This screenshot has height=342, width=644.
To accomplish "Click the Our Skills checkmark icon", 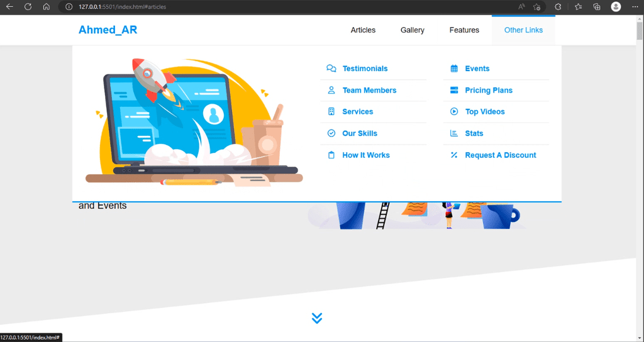I will pyautogui.click(x=331, y=133).
